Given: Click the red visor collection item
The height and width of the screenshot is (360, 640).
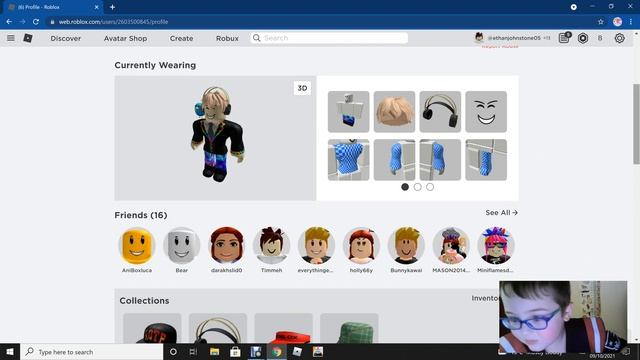Looking at the screenshot, I should coord(284,329).
